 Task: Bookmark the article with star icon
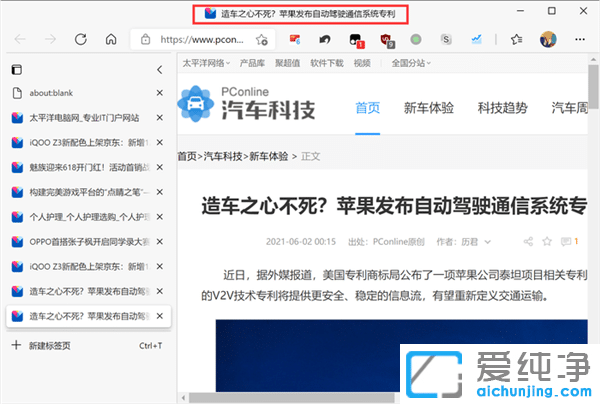pos(547,241)
